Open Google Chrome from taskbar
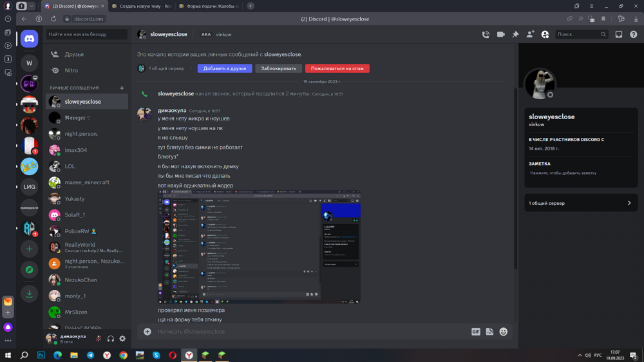This screenshot has height=362, width=644. pyautogui.click(x=123, y=355)
